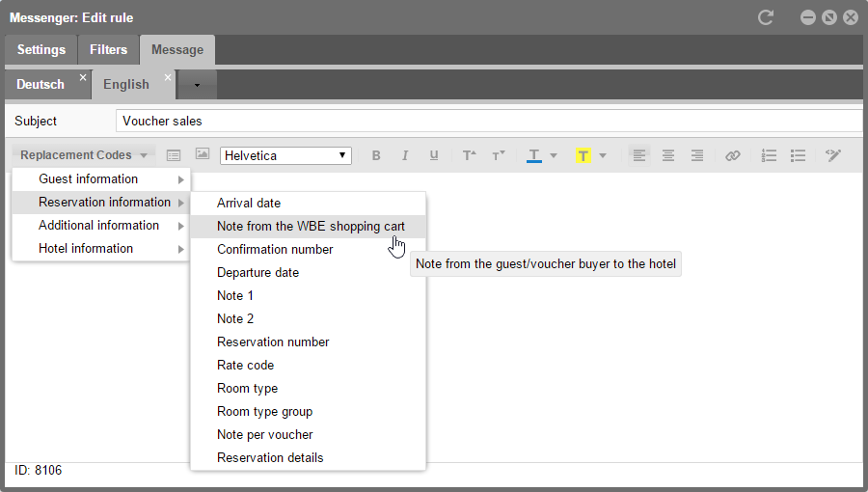Toggle italic formatting
The width and height of the screenshot is (868, 492).
(405, 155)
